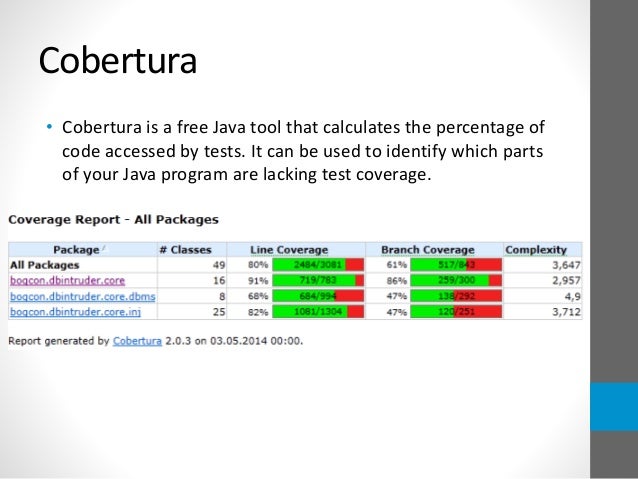638x479 pixels.
Task: Click class count 25 in inj row
Action: (x=219, y=312)
